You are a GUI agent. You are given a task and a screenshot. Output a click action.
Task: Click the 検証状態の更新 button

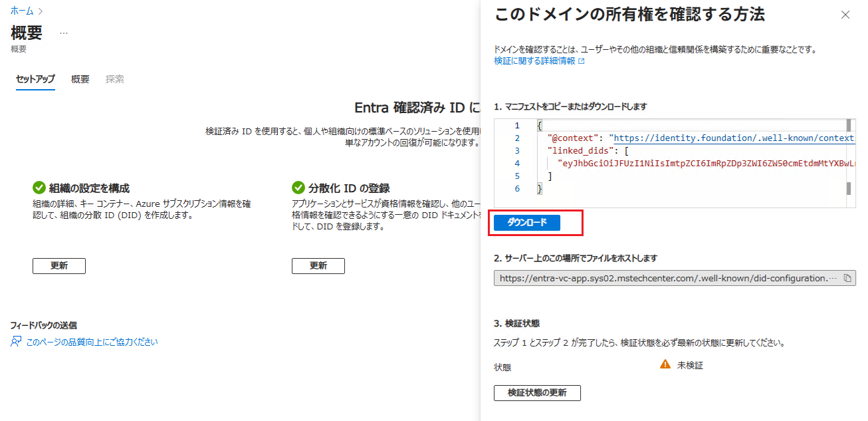click(x=537, y=393)
